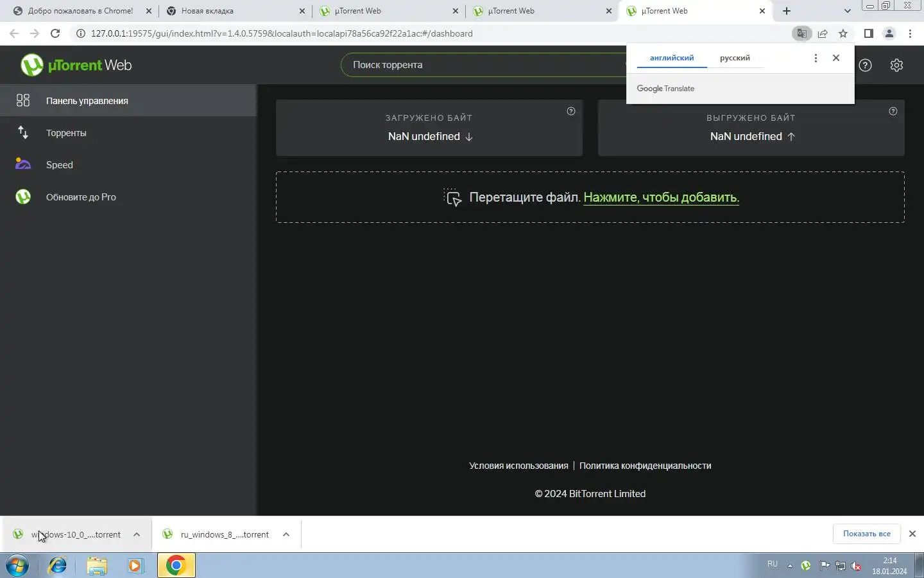
Task: Click the address bar URL
Action: point(282,33)
